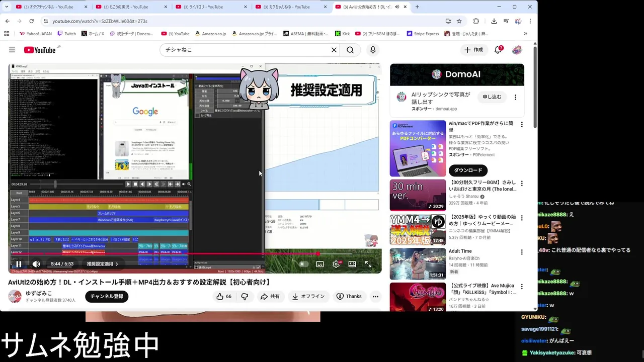Open more actions menu below video

point(375,297)
